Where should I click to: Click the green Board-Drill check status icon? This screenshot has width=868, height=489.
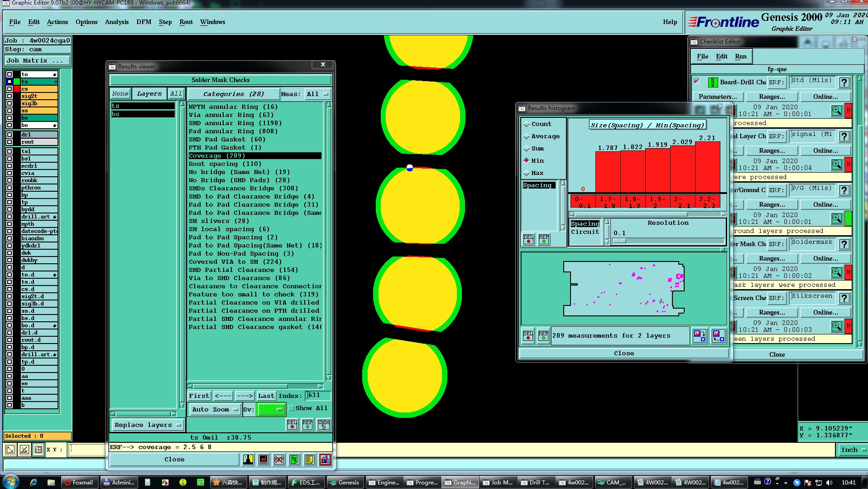point(713,82)
